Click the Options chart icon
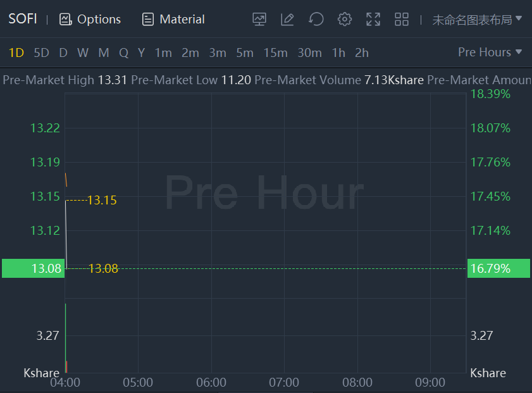The height and width of the screenshot is (393, 532). [x=66, y=20]
